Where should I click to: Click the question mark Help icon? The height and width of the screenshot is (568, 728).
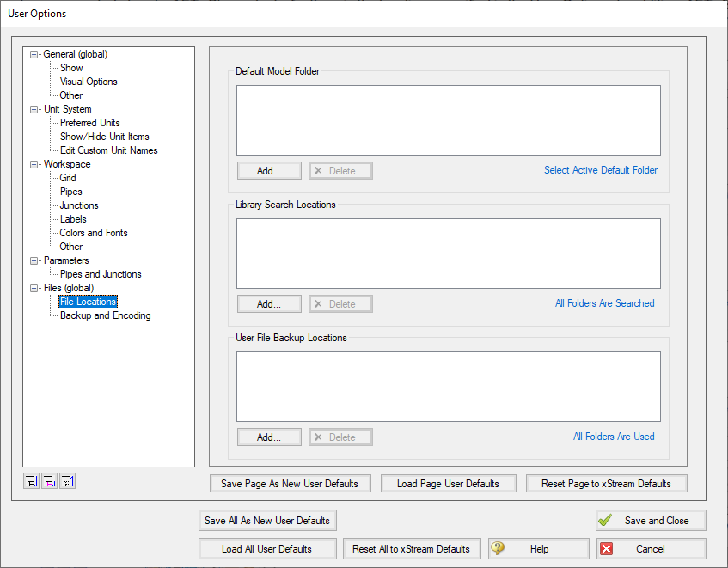pos(498,548)
